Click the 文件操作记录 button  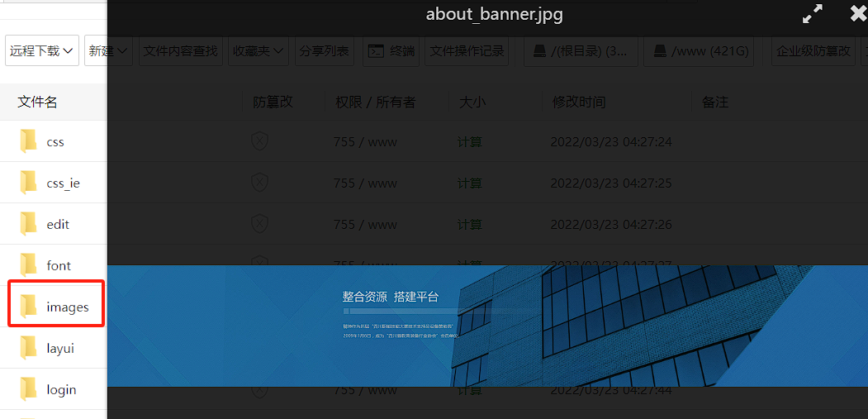click(x=467, y=51)
